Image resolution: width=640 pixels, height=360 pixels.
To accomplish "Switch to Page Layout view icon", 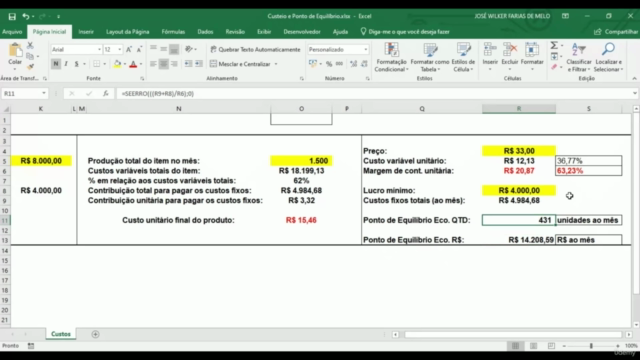I will tap(533, 346).
